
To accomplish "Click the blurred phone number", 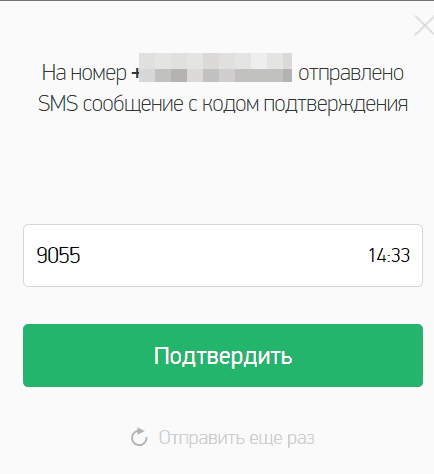I will (215, 67).
